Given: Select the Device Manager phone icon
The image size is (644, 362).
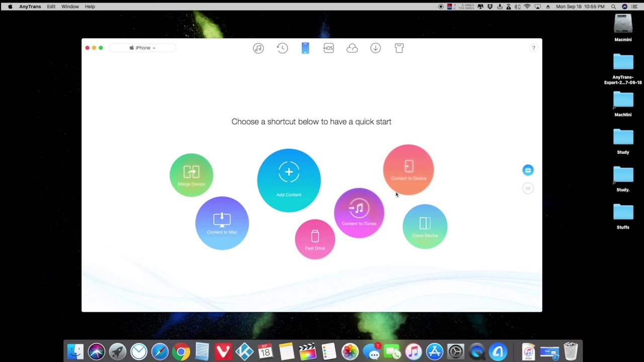Looking at the screenshot, I should click(305, 48).
